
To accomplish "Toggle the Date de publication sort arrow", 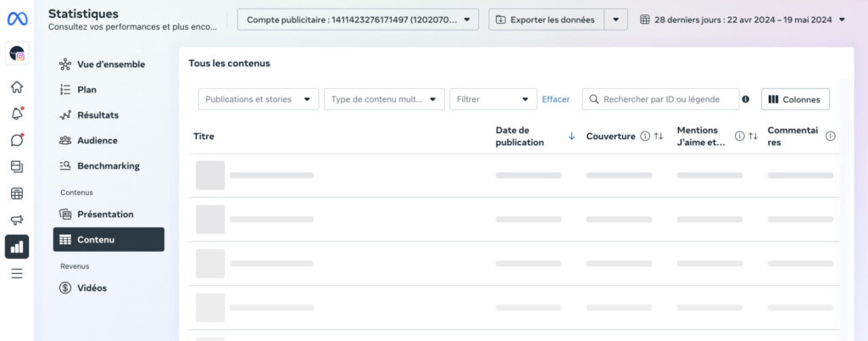I will [x=571, y=137].
